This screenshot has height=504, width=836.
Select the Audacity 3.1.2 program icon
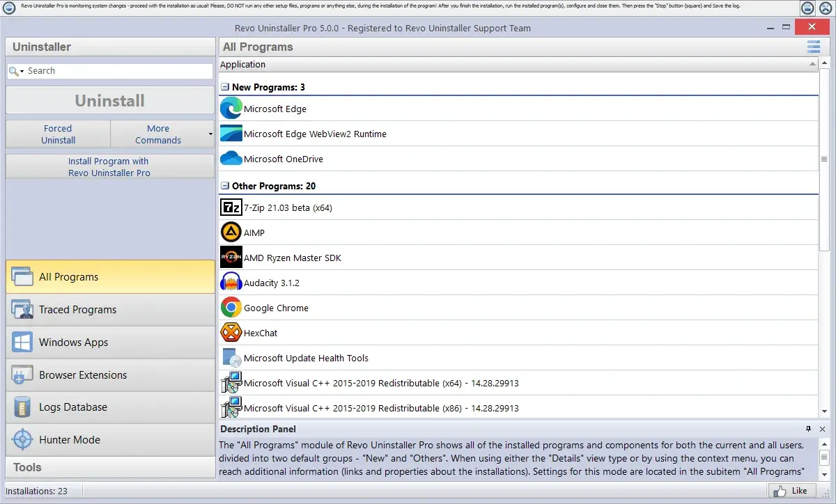(231, 283)
